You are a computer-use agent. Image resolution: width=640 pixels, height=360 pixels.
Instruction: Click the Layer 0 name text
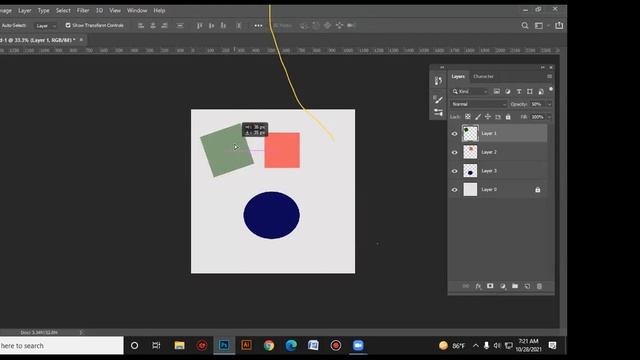(489, 190)
